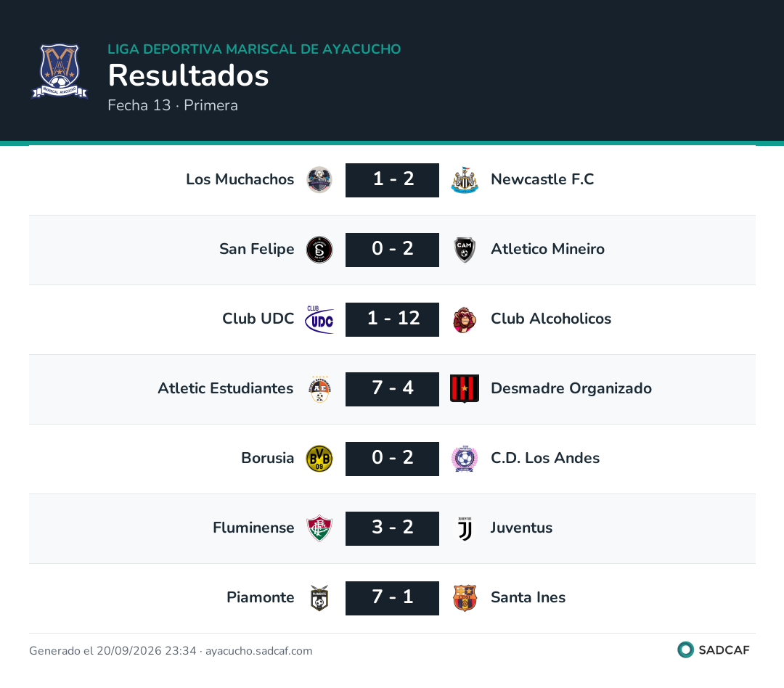Viewport: 784px width, 688px height.
Task: Click the Los Muchachos team badge
Action: coord(319,179)
